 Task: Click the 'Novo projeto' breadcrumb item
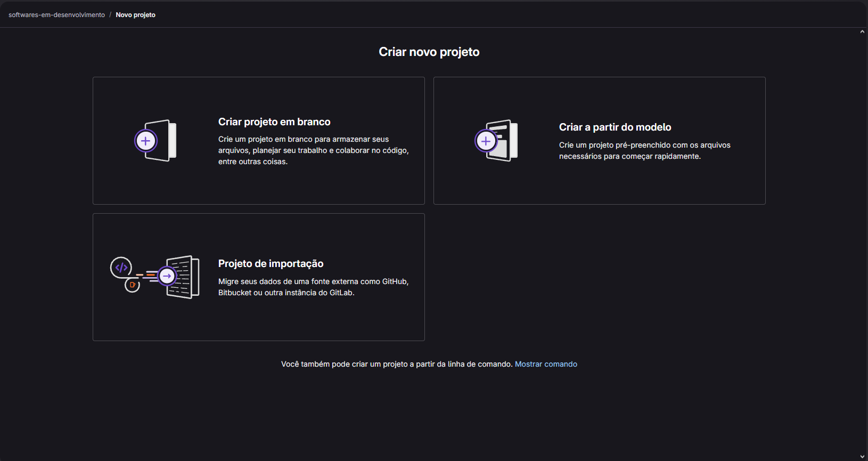[x=135, y=15]
